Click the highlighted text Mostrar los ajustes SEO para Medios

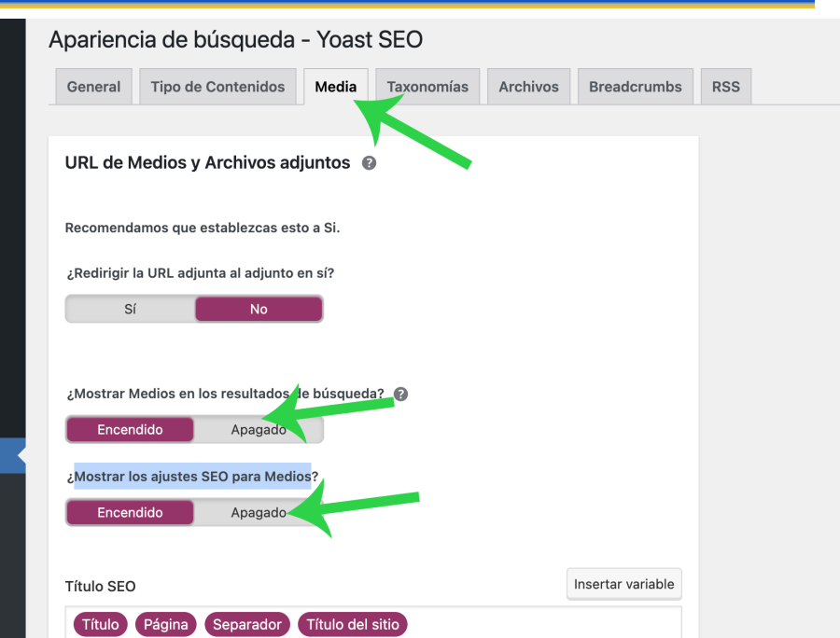coord(192,477)
